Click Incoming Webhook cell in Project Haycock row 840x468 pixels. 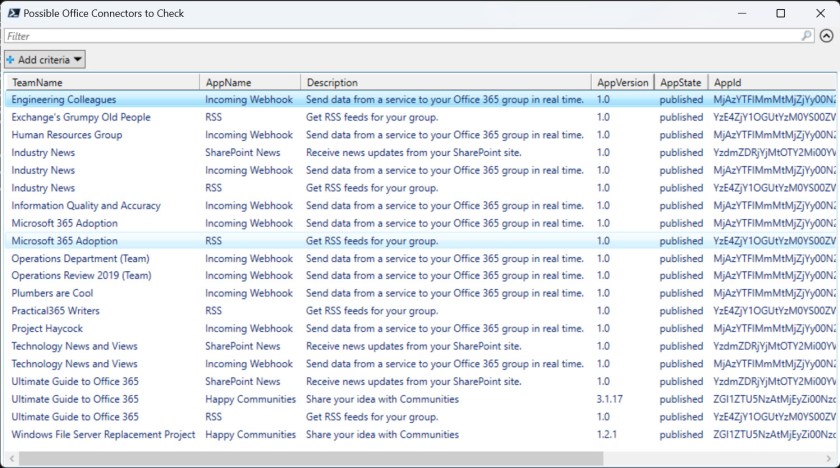(249, 329)
